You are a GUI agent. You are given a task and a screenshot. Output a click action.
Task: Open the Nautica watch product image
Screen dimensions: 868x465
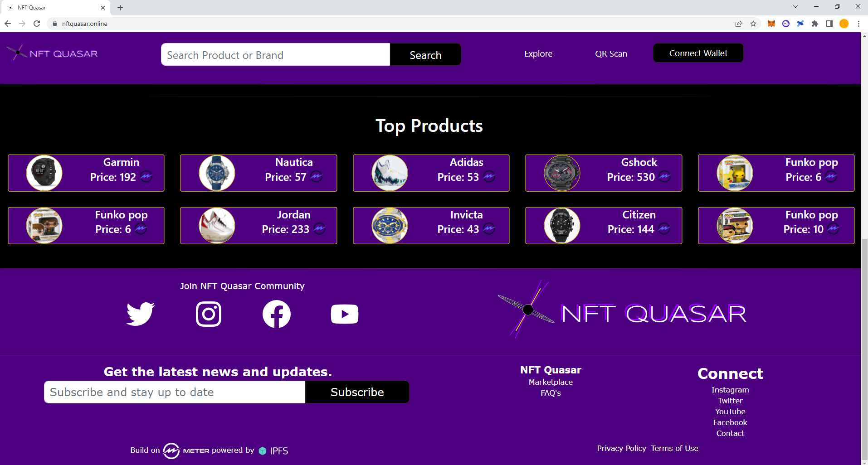217,173
